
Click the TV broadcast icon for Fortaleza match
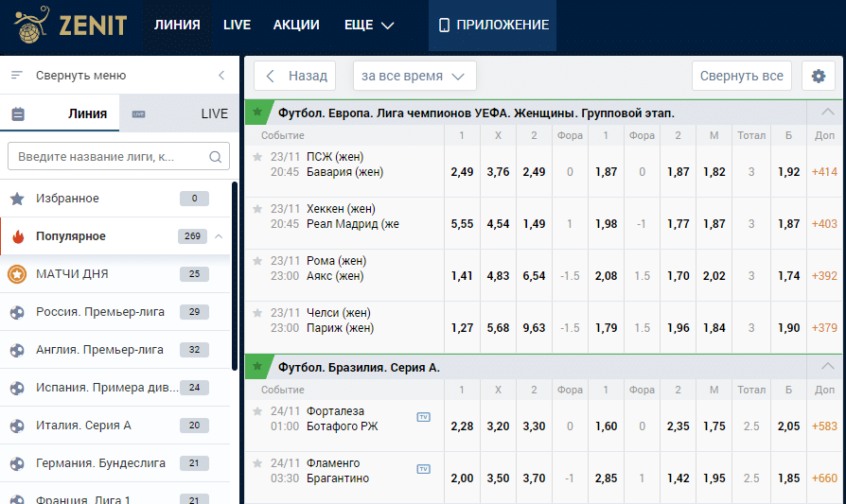point(423,416)
